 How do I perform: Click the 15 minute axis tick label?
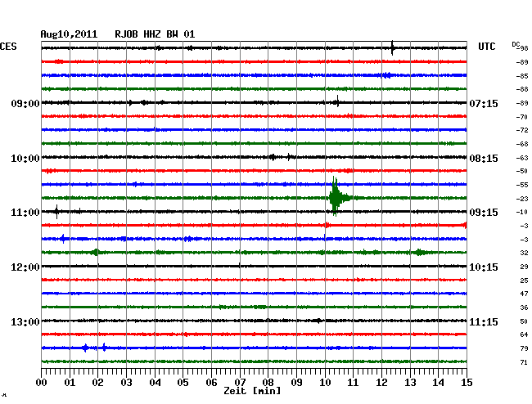pyautogui.click(x=467, y=382)
